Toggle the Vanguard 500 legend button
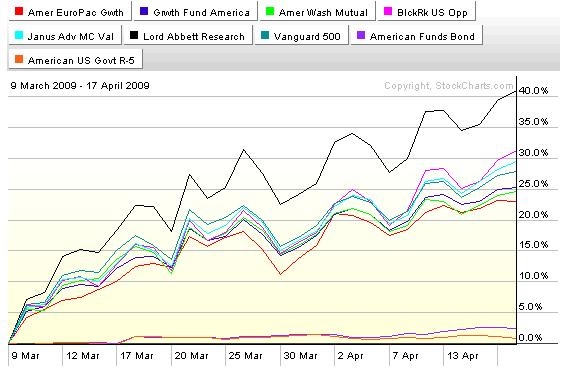571x387 pixels. (302, 36)
